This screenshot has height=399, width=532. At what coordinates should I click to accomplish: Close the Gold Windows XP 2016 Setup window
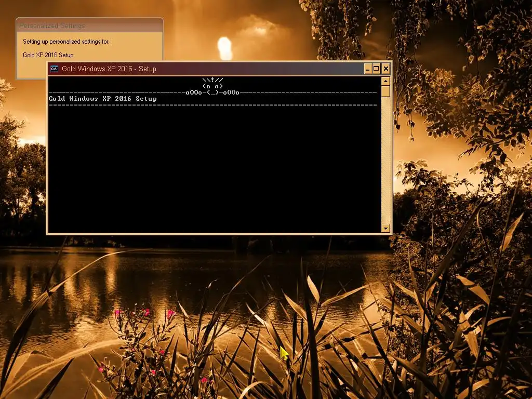point(386,69)
